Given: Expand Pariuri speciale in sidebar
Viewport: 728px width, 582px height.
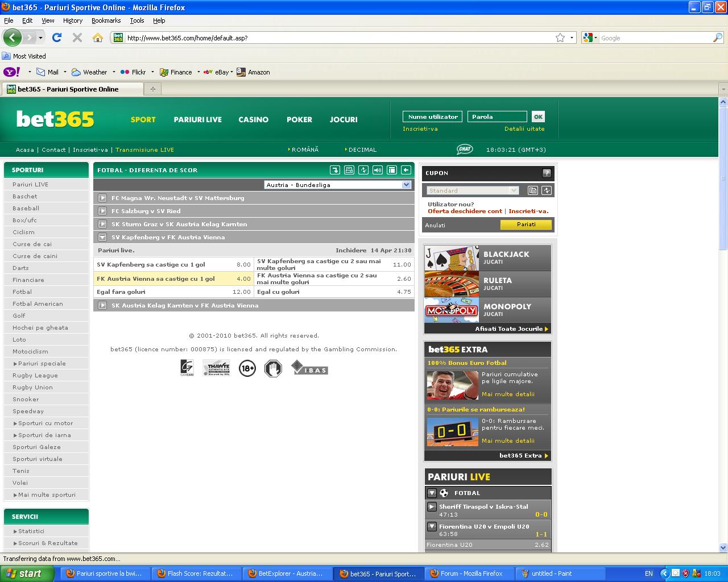Looking at the screenshot, I should [x=46, y=363].
